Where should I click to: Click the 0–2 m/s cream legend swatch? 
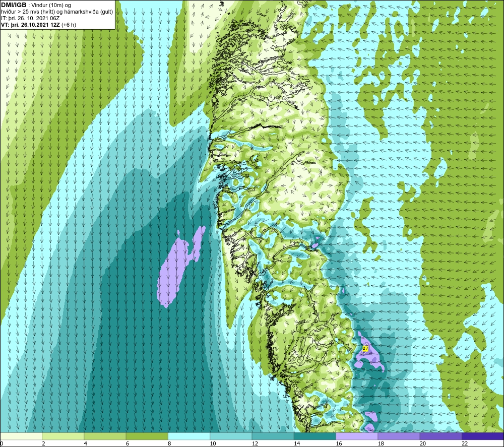coord(21,436)
